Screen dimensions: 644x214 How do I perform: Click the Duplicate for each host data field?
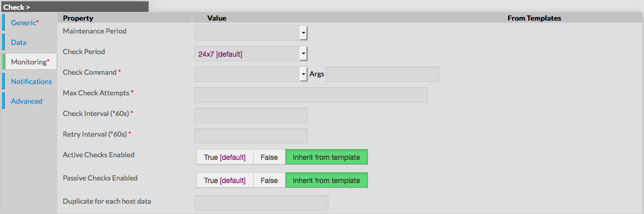261,203
